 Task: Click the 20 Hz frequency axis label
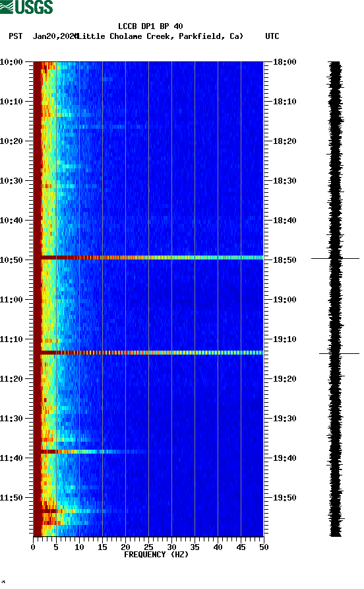tap(125, 547)
